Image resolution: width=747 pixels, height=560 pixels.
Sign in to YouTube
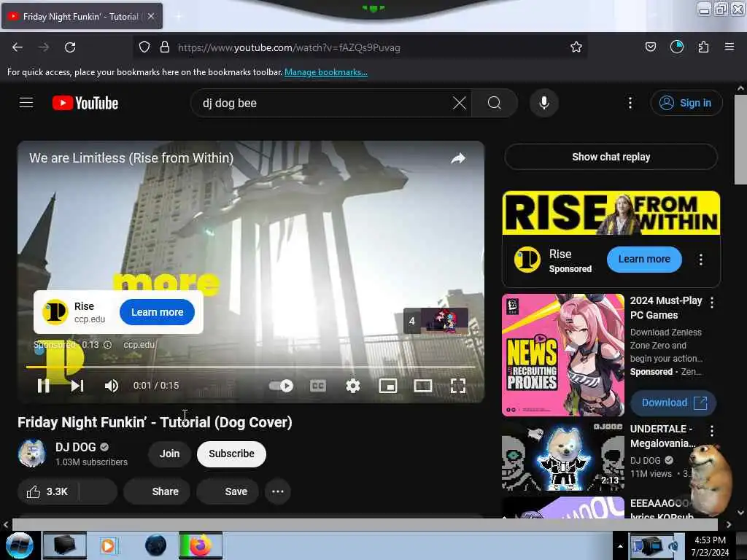pos(686,103)
